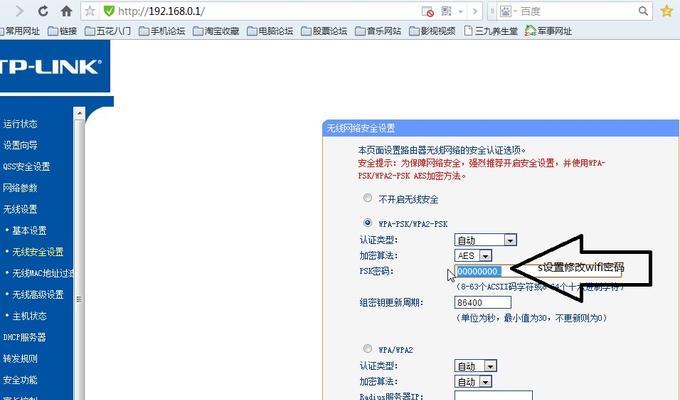
Task: Open WPA/WPA2 加密算法 dropdown
Action: click(473, 381)
